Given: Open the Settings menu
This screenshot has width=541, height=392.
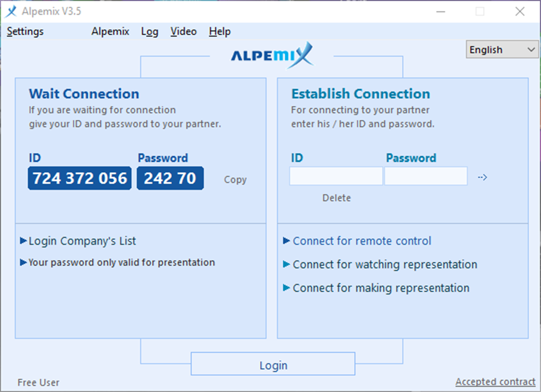Looking at the screenshot, I should 25,32.
